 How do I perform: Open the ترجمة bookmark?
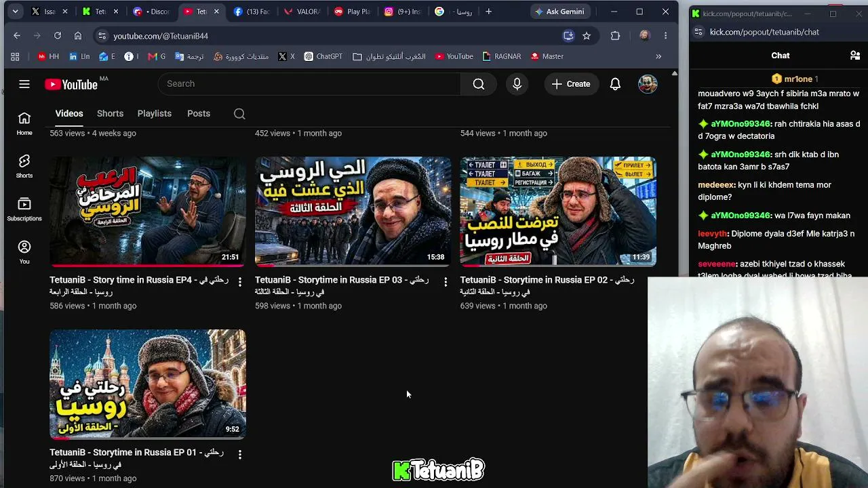[188, 56]
